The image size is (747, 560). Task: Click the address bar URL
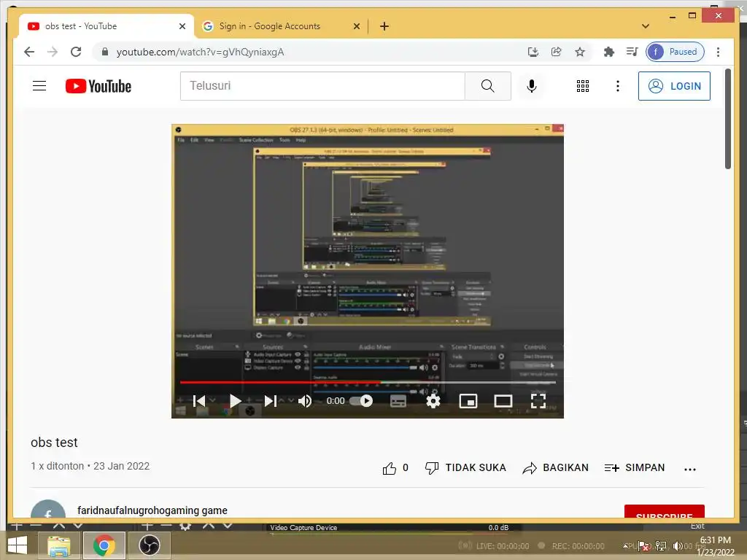point(200,52)
